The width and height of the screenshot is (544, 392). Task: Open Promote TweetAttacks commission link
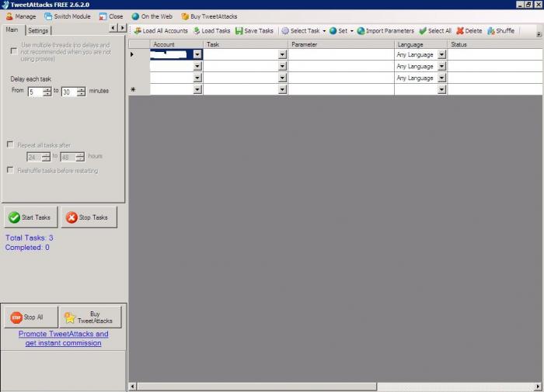pos(64,338)
